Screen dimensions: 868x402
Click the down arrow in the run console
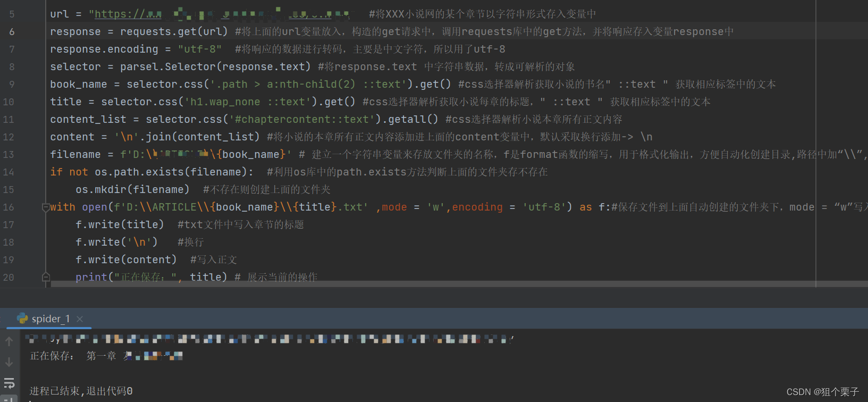click(x=9, y=362)
